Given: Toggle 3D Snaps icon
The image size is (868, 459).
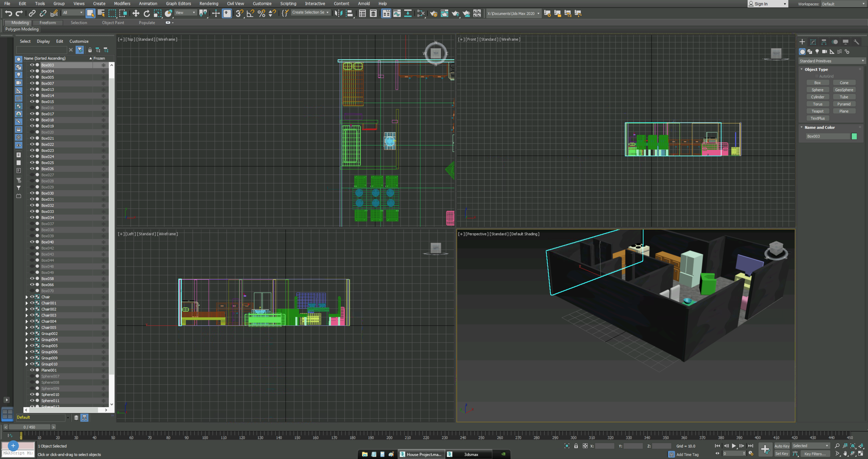Looking at the screenshot, I should coord(239,13).
